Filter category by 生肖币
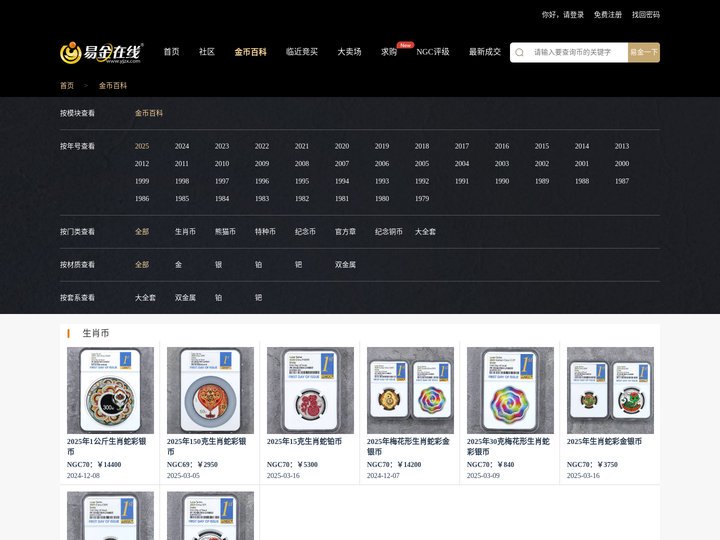The image size is (720, 540). (x=185, y=231)
